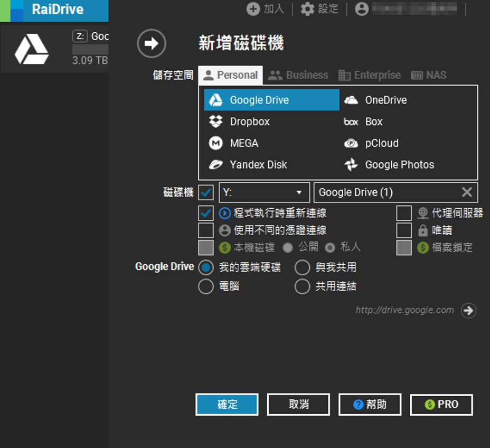Click the padlock icon beside 唯讀

pyautogui.click(x=423, y=230)
